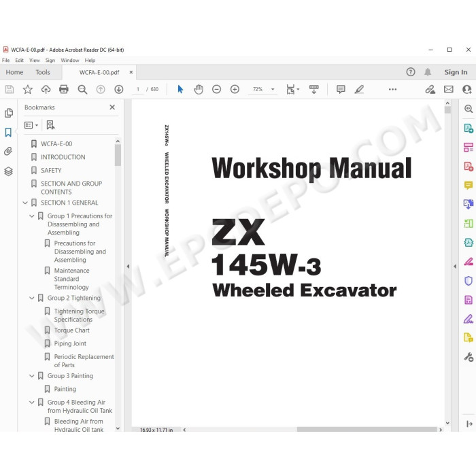Open help question mark icon
Viewport: 476px width, 476px height.
point(411,72)
